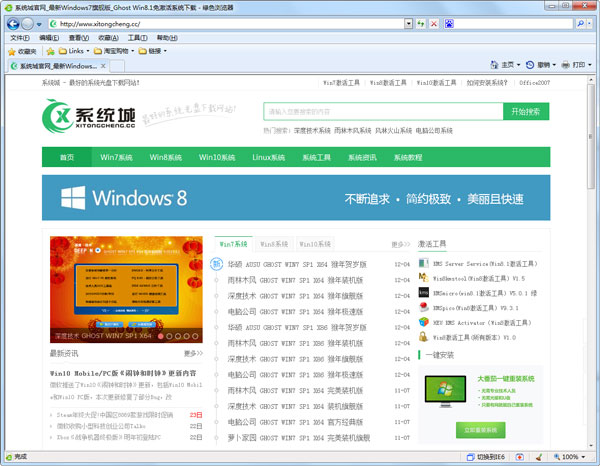Click the 主页 home icon
600x466 pixels.
[x=494, y=65]
